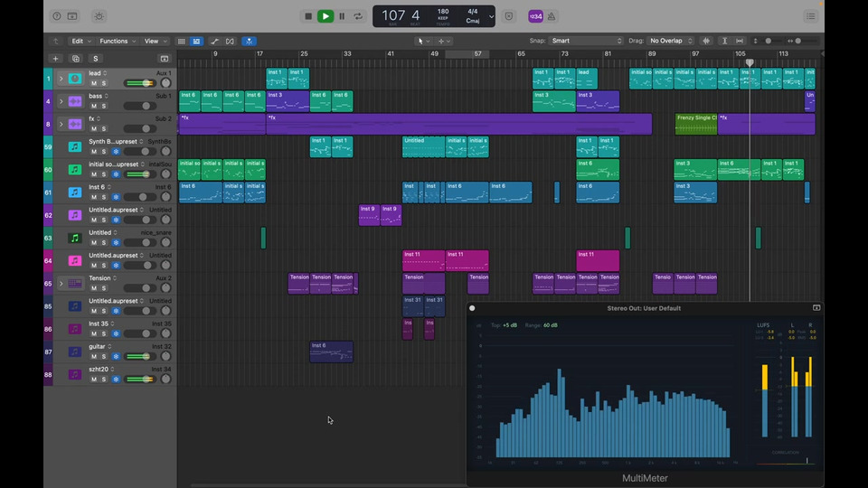This screenshot has width=868, height=488.
Task: Open the Functions menu
Action: click(x=116, y=41)
